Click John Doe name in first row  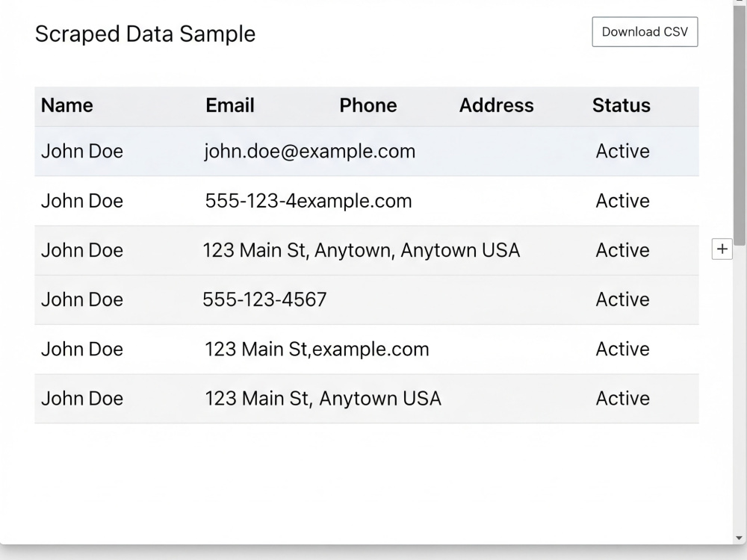point(82,152)
